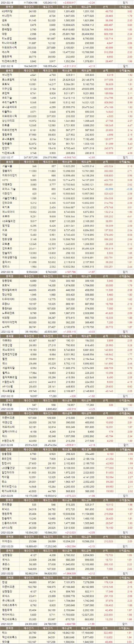Click 닫기 for the 2021.02.08 section
This screenshot has height=644, width=134.
tap(125, 445)
